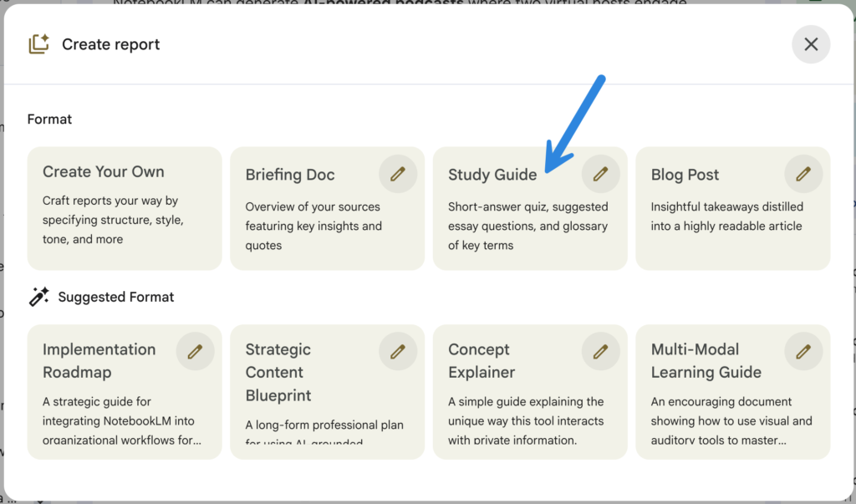Click the Create report header icon
The width and height of the screenshot is (856, 504).
point(38,44)
